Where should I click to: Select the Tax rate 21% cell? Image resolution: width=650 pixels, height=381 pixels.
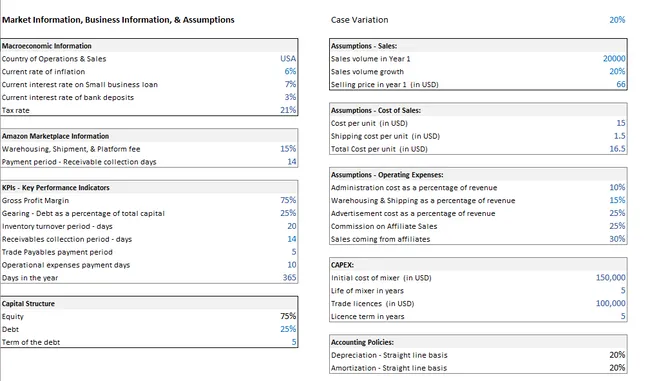[288, 110]
